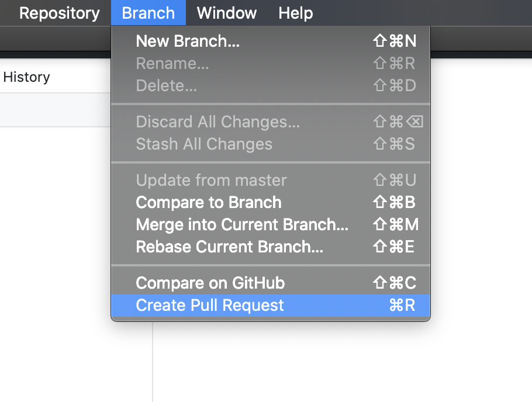Select Stash All Changes

click(x=204, y=144)
